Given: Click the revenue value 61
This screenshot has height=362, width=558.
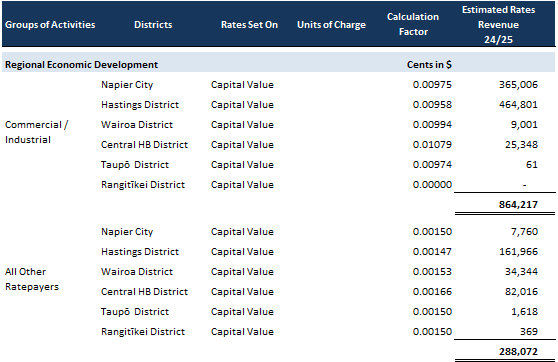Looking at the screenshot, I should 532,164.
